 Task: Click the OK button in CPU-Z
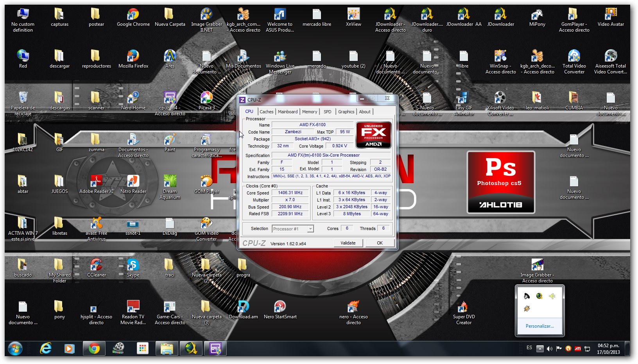tap(380, 243)
